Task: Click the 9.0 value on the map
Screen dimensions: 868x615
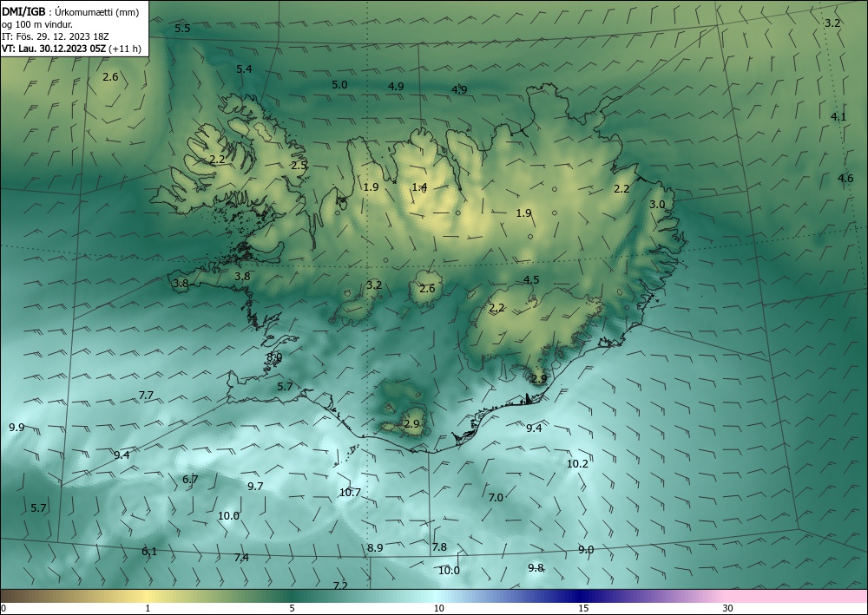Action: click(x=586, y=549)
